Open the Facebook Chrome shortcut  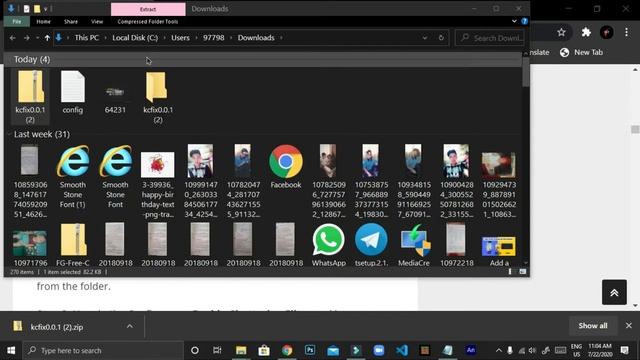pos(286,167)
